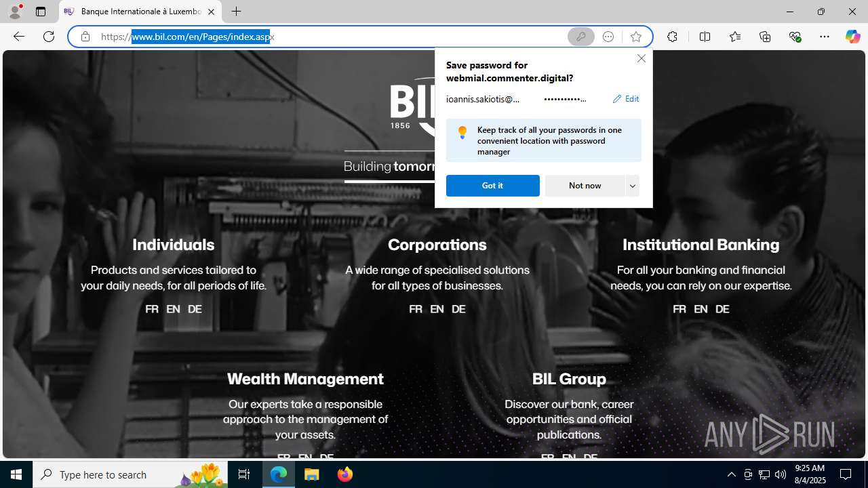The image size is (868, 488).
Task: Open File Explorer from taskbar
Action: [x=312, y=474]
